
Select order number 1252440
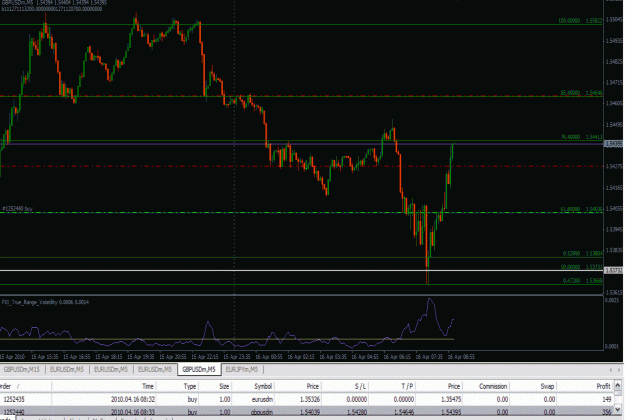(x=14, y=412)
